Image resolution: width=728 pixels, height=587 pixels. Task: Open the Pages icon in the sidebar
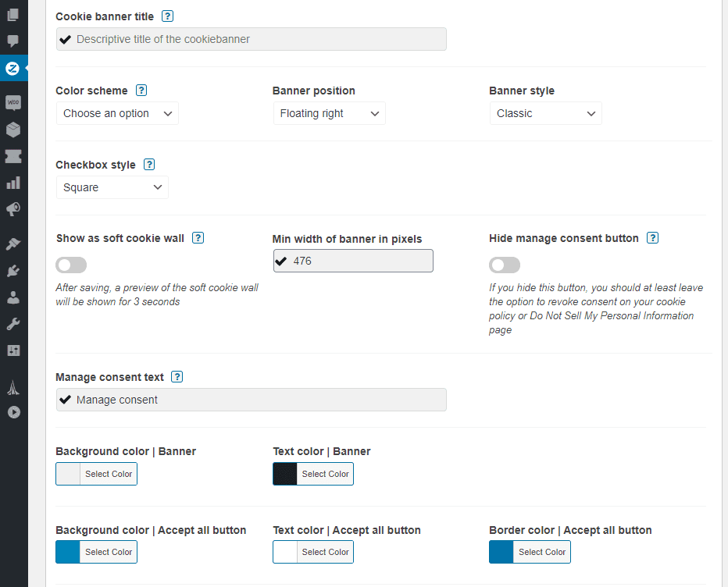[13, 14]
